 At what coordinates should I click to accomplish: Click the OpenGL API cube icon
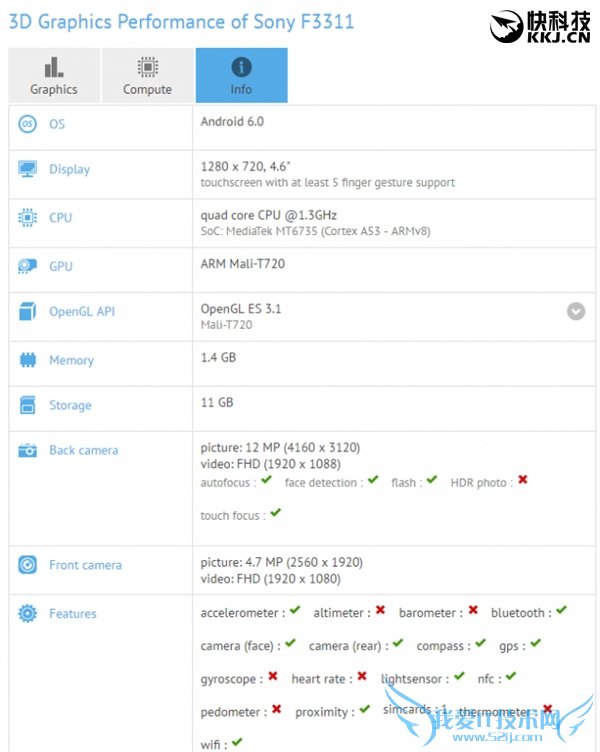pyautogui.click(x=27, y=311)
